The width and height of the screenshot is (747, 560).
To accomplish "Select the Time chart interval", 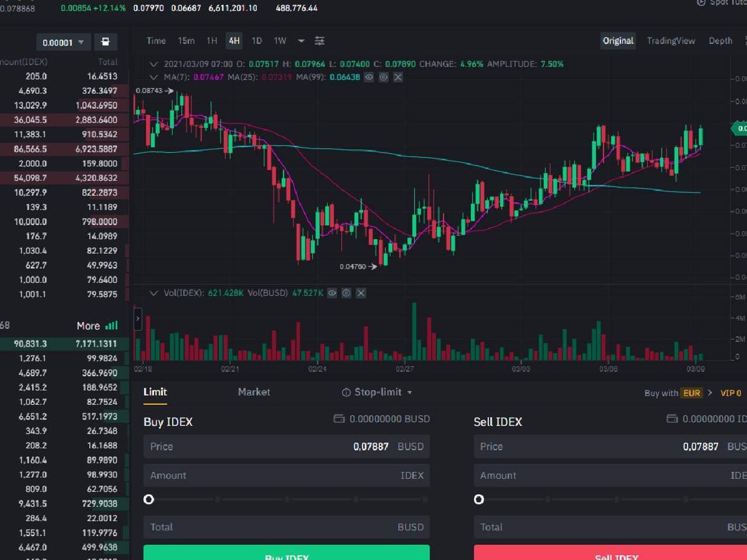I will (156, 41).
